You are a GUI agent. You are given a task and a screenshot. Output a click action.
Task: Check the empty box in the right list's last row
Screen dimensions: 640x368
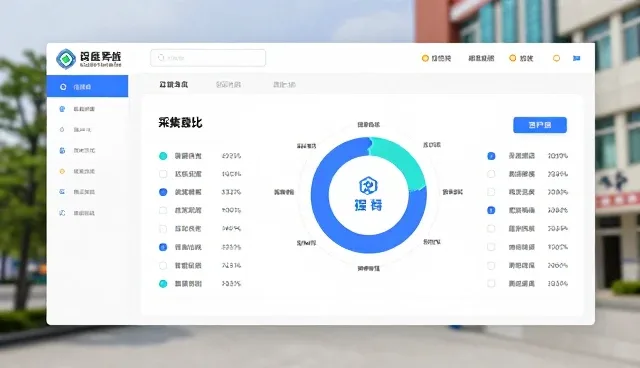(x=491, y=284)
